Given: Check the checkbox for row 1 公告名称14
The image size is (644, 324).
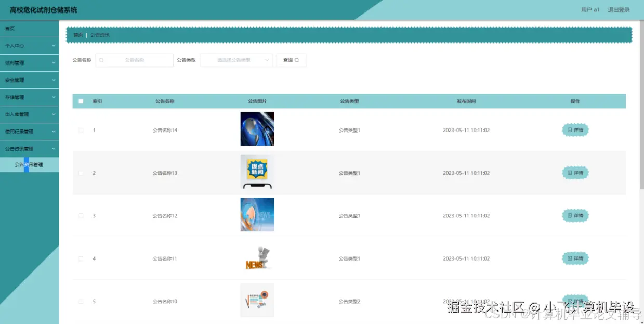Looking at the screenshot, I should tap(81, 130).
